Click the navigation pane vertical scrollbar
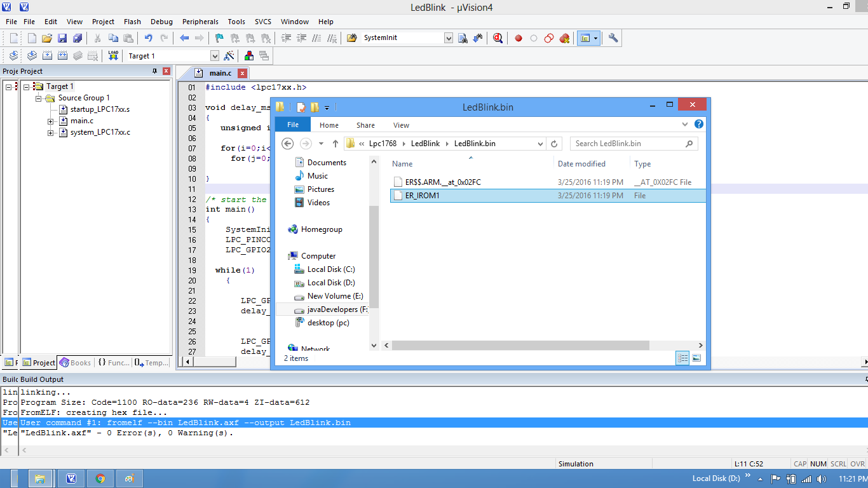The image size is (868, 488). tap(374, 257)
